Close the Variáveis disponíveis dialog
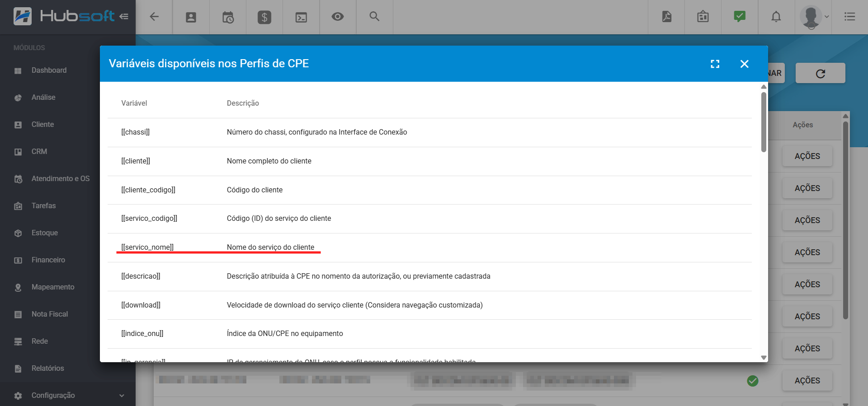868x406 pixels. pyautogui.click(x=744, y=64)
